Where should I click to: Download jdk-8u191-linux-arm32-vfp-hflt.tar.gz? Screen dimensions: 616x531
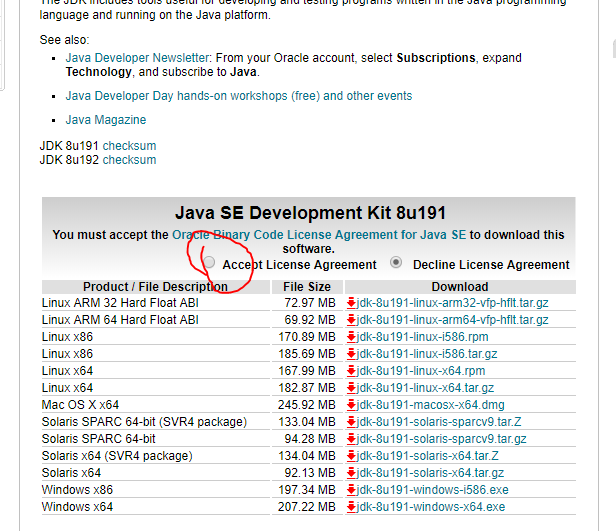[452, 303]
